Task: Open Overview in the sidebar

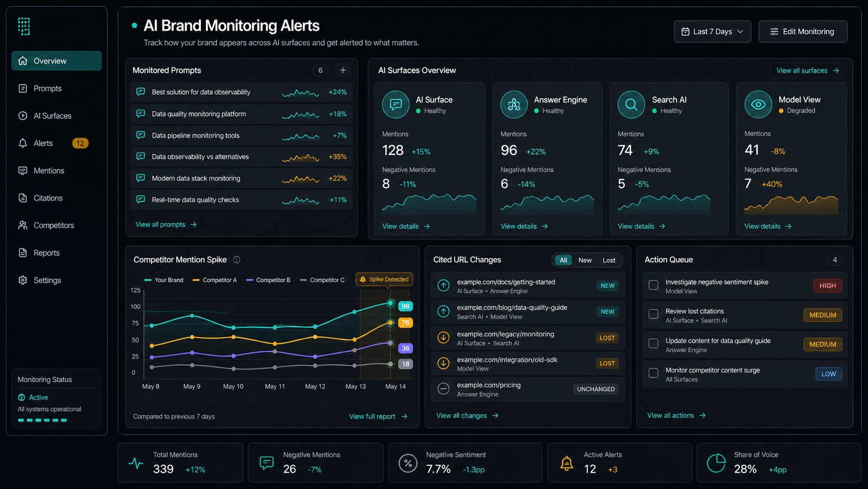Action: click(x=57, y=61)
